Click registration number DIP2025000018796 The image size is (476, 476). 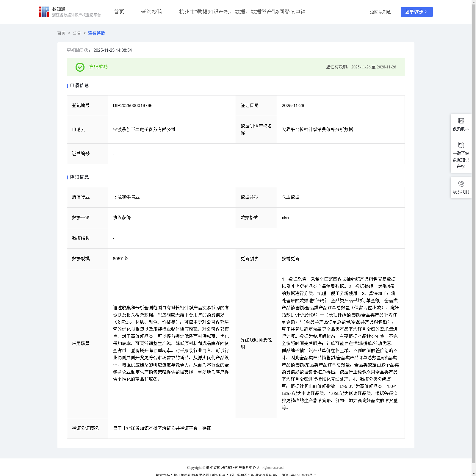coord(133,106)
